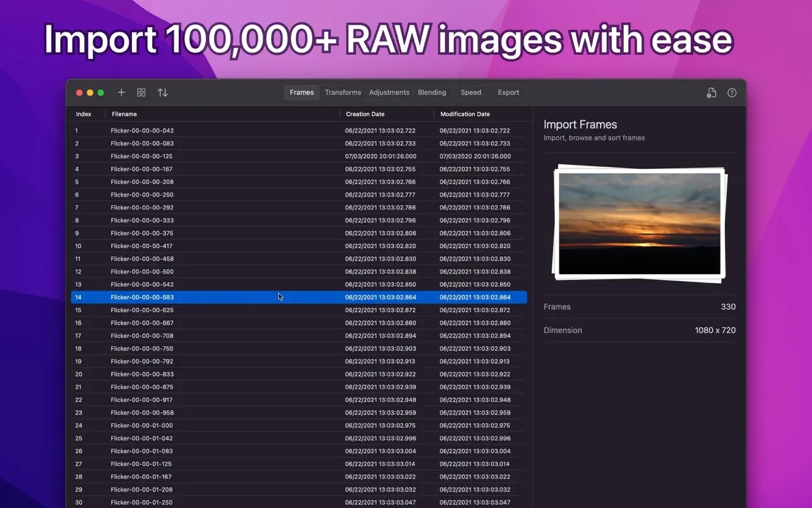Open the Speed tab
The image size is (812, 508).
pyautogui.click(x=470, y=92)
